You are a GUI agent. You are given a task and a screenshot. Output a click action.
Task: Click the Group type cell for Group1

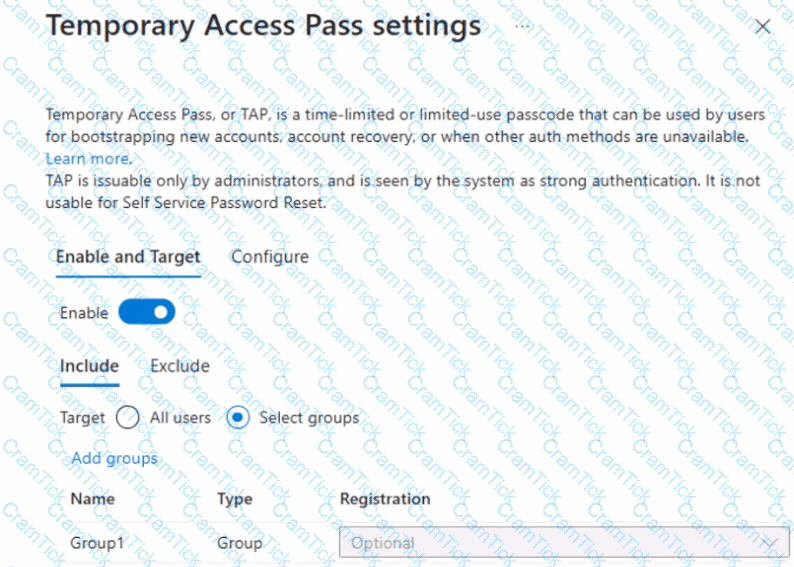[240, 543]
